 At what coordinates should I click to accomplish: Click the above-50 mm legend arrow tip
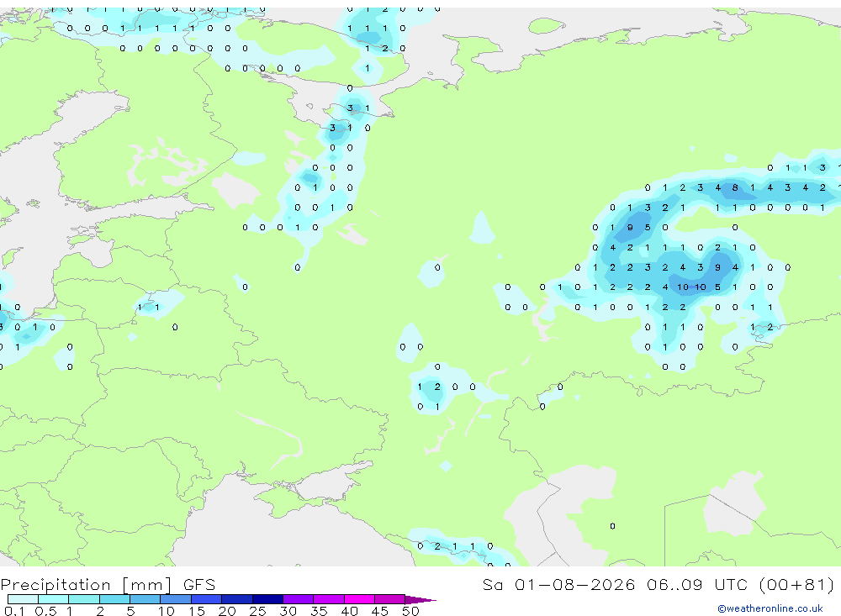point(421,600)
